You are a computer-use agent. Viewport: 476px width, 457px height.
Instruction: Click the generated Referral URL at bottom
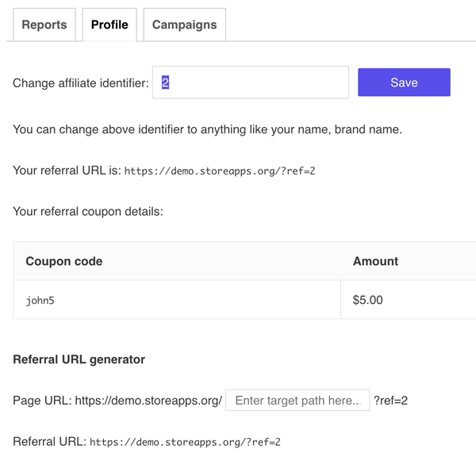pos(185,442)
